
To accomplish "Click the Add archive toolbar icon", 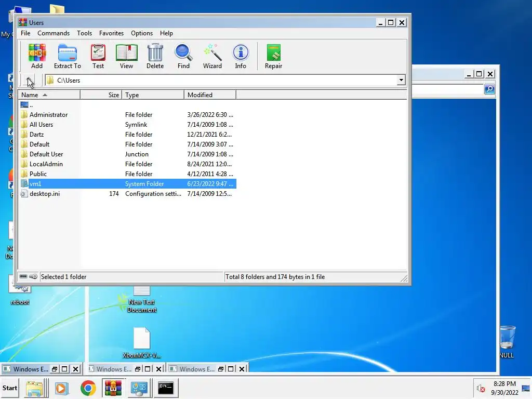I will 37,56.
